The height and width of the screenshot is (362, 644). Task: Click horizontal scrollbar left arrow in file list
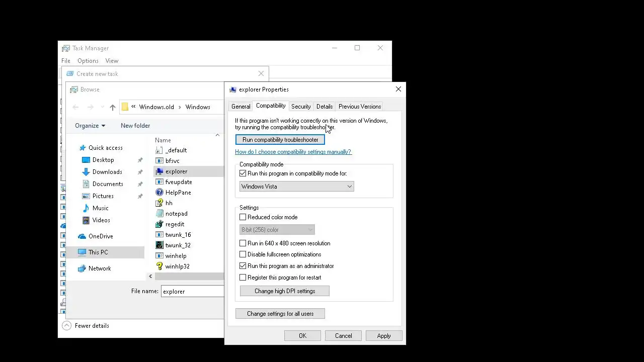150,277
